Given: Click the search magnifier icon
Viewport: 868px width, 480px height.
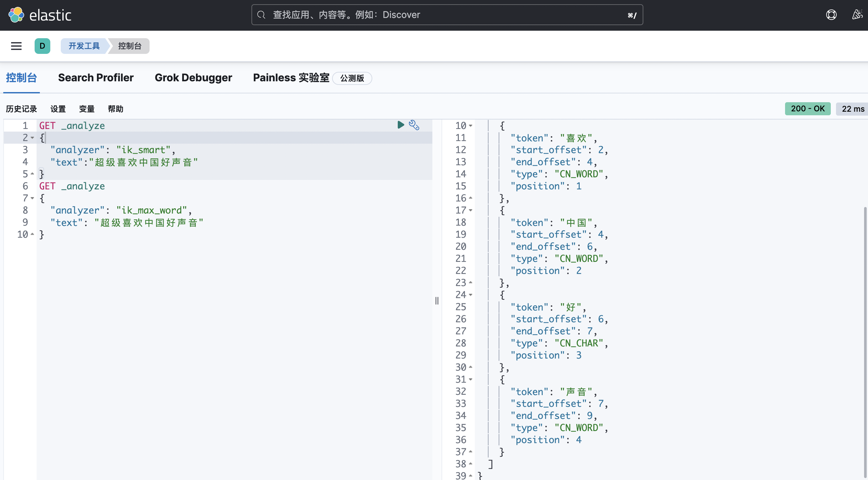Looking at the screenshot, I should [x=261, y=15].
